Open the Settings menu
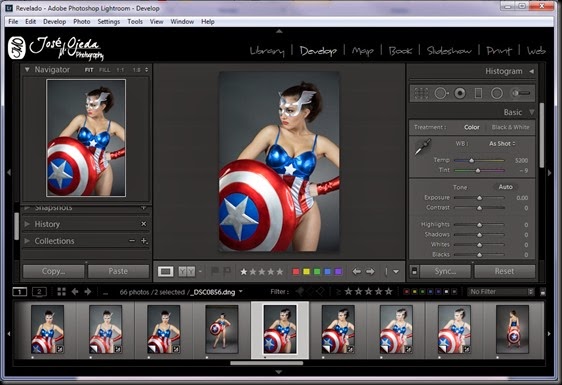This screenshot has width=562, height=385. pos(109,22)
